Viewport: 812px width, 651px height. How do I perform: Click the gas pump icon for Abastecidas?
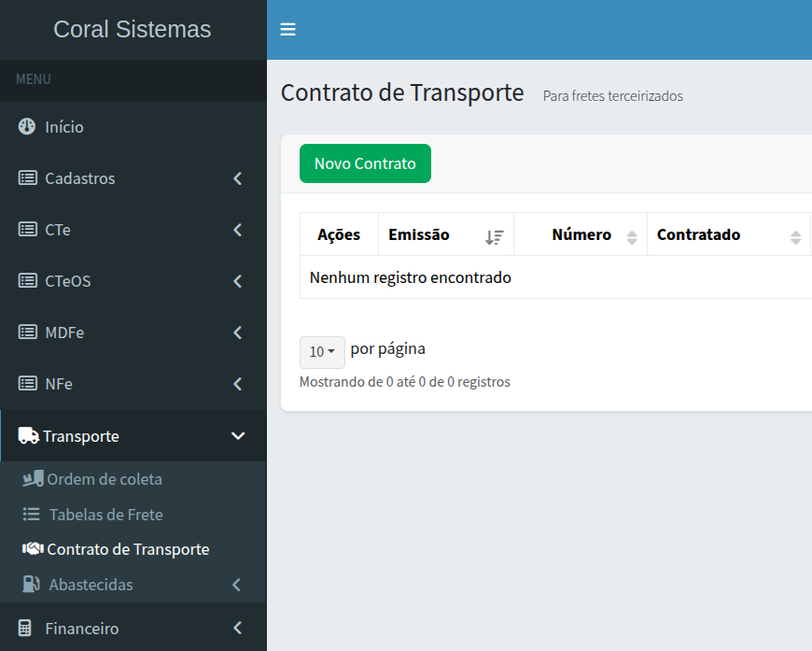pyautogui.click(x=32, y=585)
